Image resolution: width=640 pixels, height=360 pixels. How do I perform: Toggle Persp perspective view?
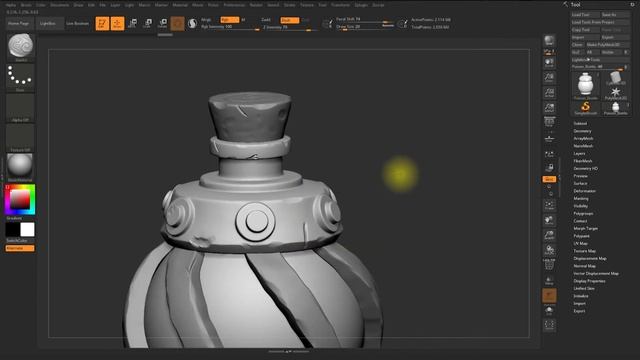click(x=549, y=123)
